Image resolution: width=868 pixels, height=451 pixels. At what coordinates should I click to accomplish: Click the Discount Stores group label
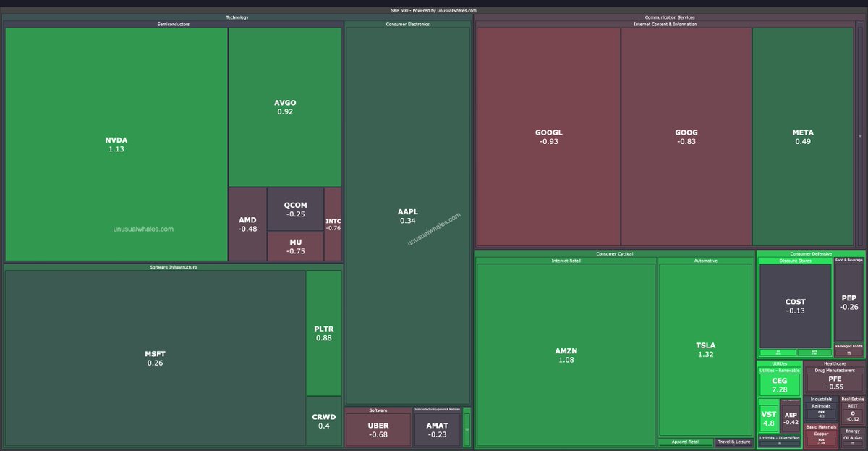(x=795, y=261)
